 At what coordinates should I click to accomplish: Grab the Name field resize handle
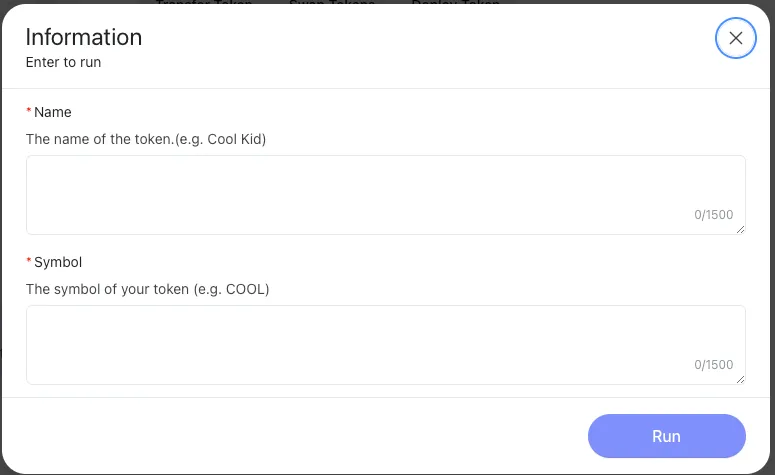(741, 230)
